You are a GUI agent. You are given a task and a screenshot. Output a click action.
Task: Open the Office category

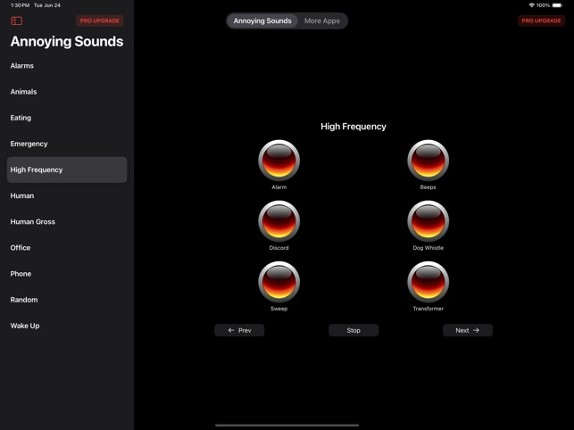[67, 248]
